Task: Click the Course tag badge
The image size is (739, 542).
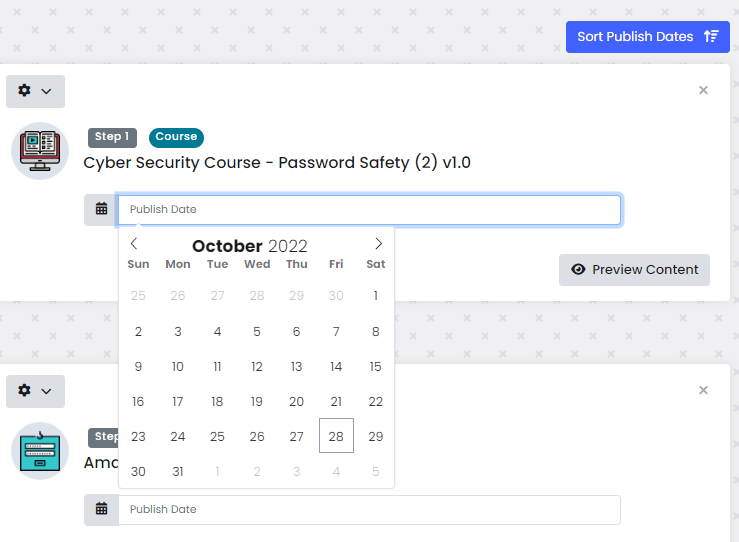Action: tap(176, 137)
